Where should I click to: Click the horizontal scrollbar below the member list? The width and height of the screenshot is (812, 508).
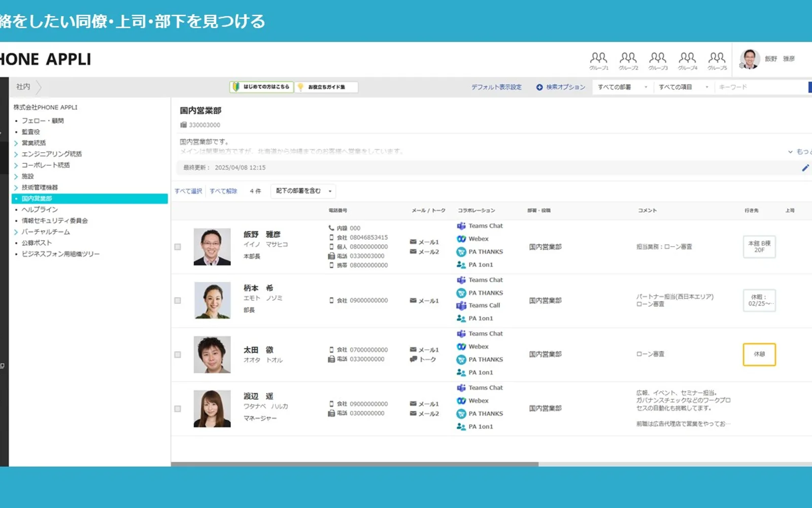(x=354, y=464)
